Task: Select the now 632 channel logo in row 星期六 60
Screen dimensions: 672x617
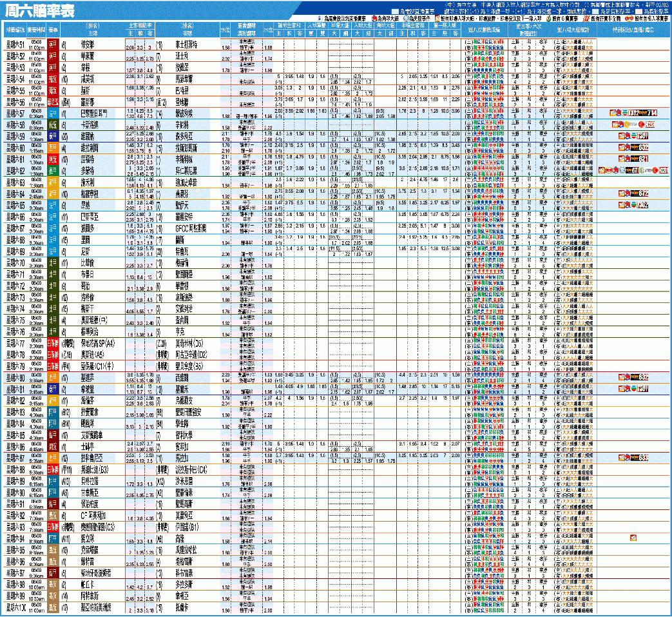Action: click(x=639, y=148)
